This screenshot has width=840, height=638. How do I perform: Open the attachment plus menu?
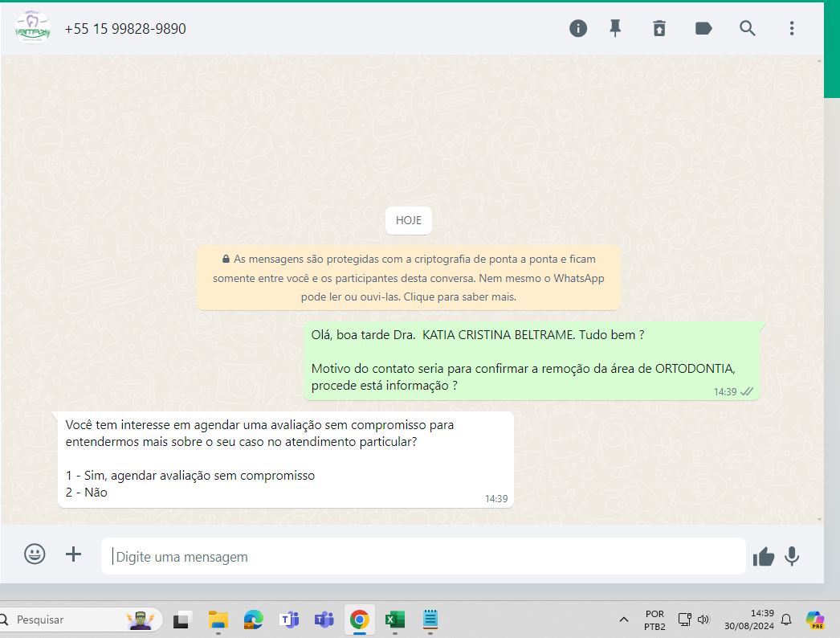[x=73, y=554]
